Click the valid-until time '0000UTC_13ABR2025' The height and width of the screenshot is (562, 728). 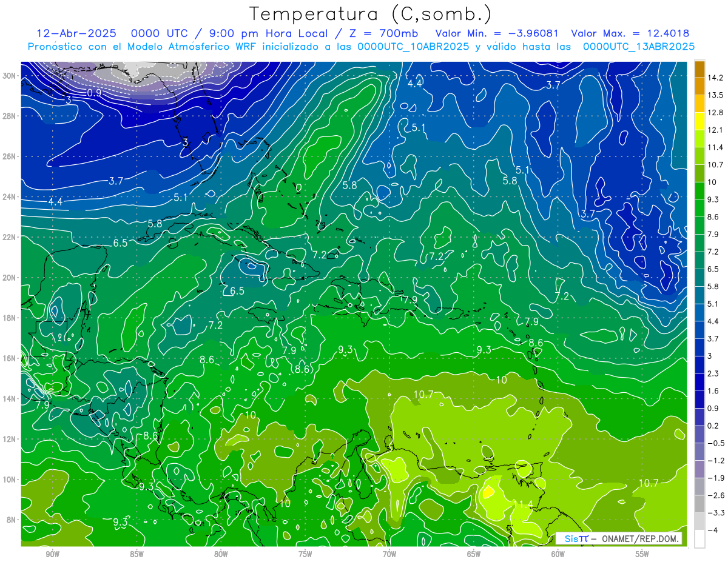639,46
